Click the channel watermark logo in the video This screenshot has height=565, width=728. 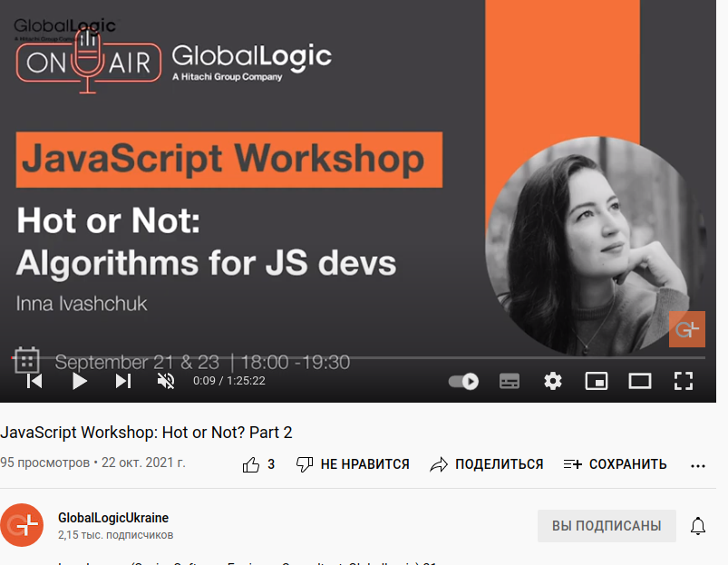pos(686,329)
